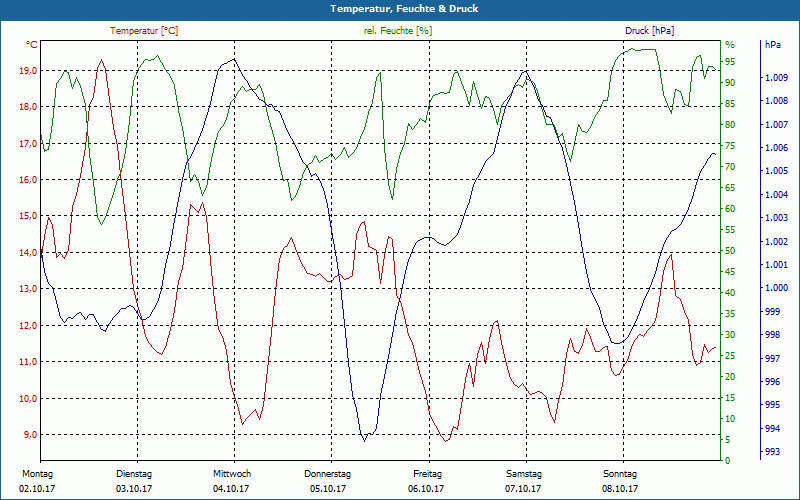Click the '14,0' temperature axis value
The width and height of the screenshot is (800, 500).
point(28,253)
